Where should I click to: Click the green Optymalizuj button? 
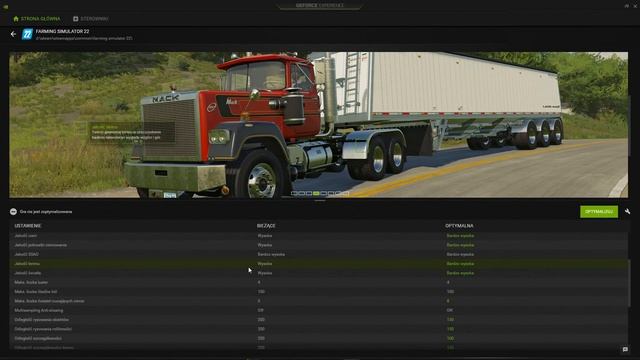click(599, 211)
